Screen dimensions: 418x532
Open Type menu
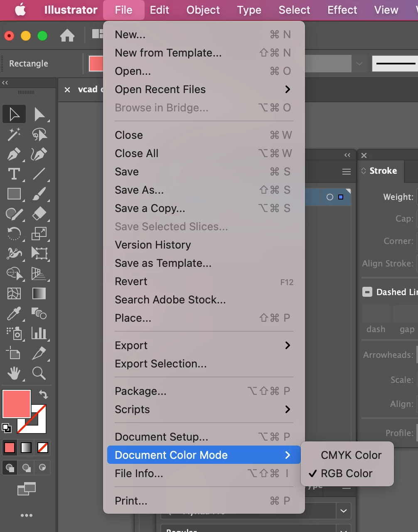(x=249, y=10)
